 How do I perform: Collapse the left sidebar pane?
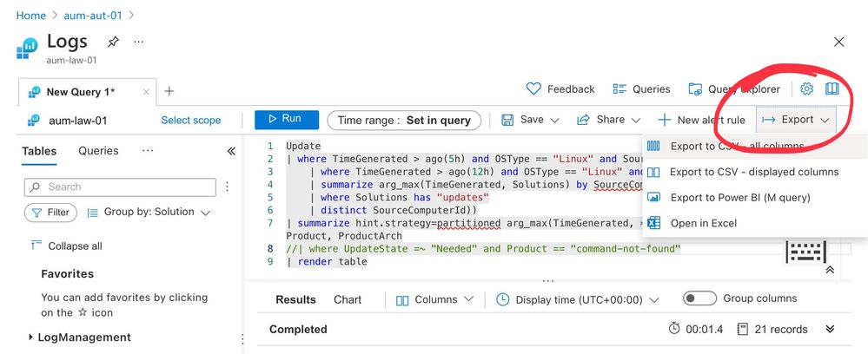pyautogui.click(x=231, y=151)
